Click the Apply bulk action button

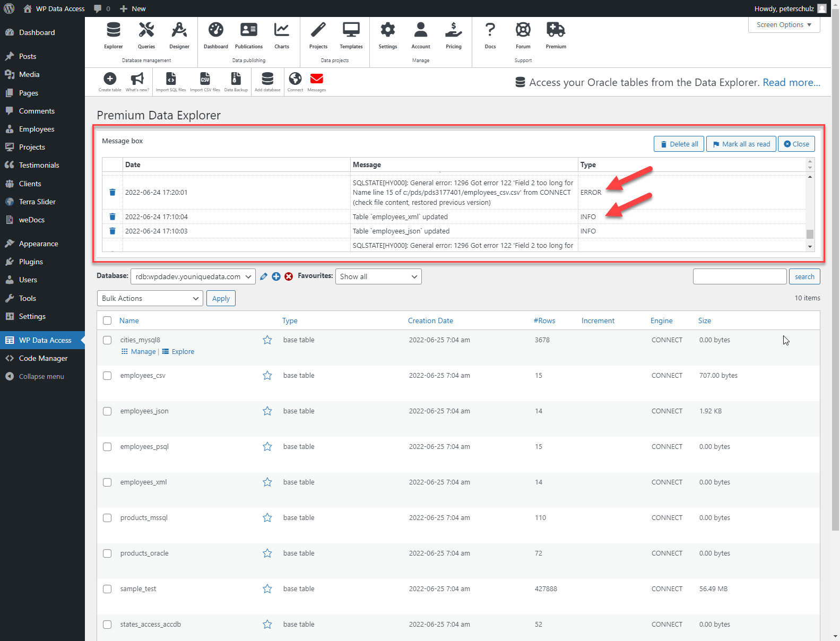[221, 298]
